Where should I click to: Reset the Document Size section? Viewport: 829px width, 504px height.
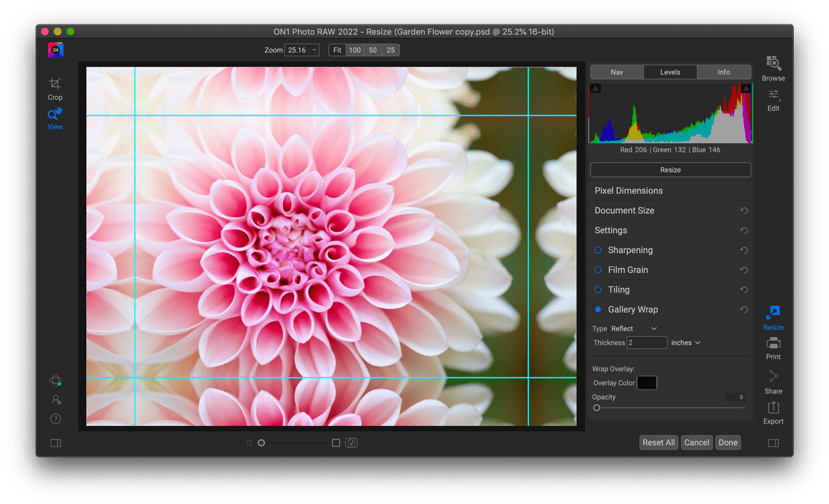point(743,210)
